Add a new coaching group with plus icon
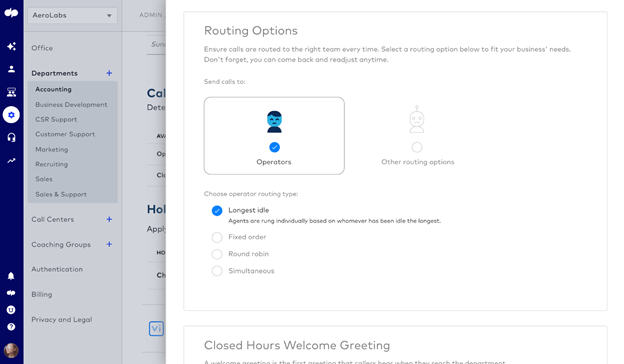The height and width of the screenshot is (364, 624). (109, 244)
